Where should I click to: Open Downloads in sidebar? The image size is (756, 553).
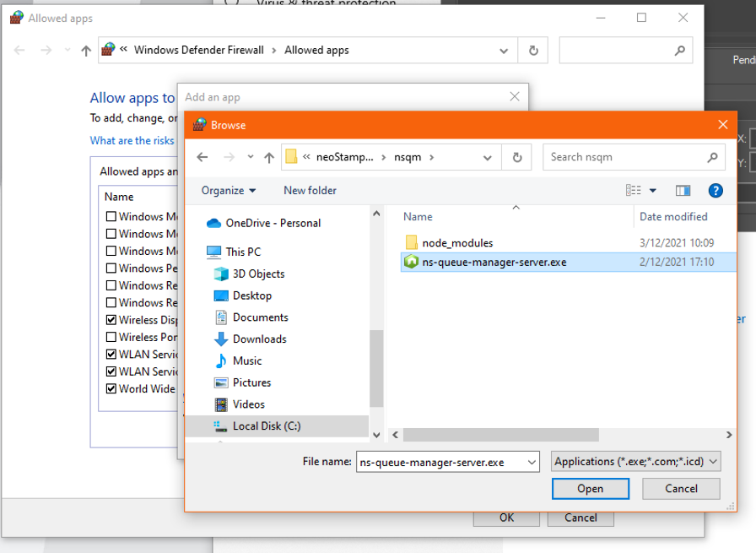pos(251,339)
